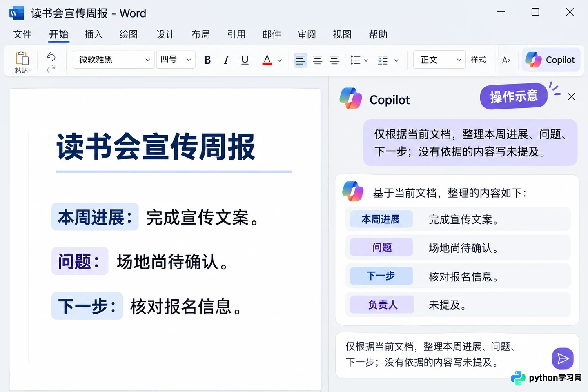Undo the last action
Image resolution: width=588 pixels, height=392 pixels.
[x=51, y=56]
